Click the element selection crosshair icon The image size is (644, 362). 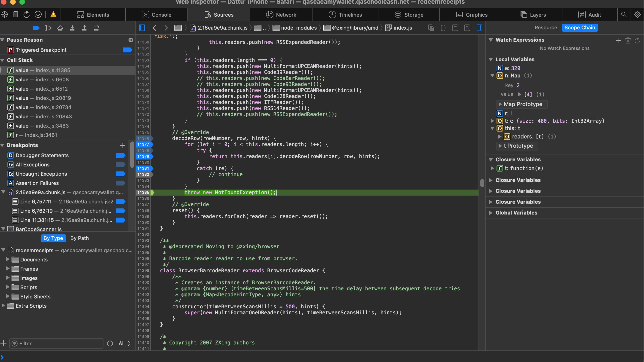pos(4,15)
